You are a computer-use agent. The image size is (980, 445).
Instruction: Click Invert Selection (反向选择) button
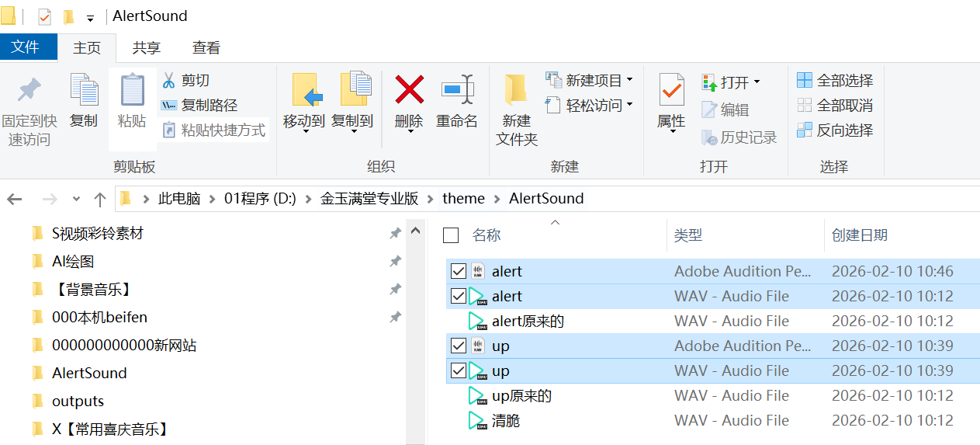(835, 130)
